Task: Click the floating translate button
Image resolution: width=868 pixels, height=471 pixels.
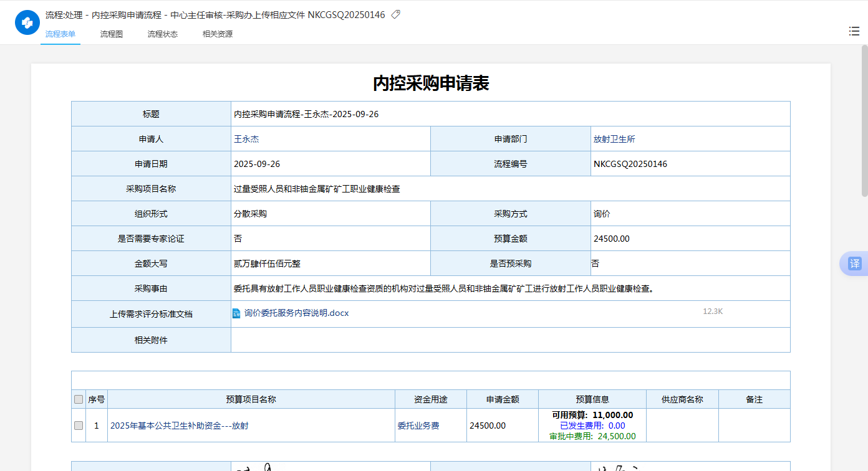Action: point(854,264)
